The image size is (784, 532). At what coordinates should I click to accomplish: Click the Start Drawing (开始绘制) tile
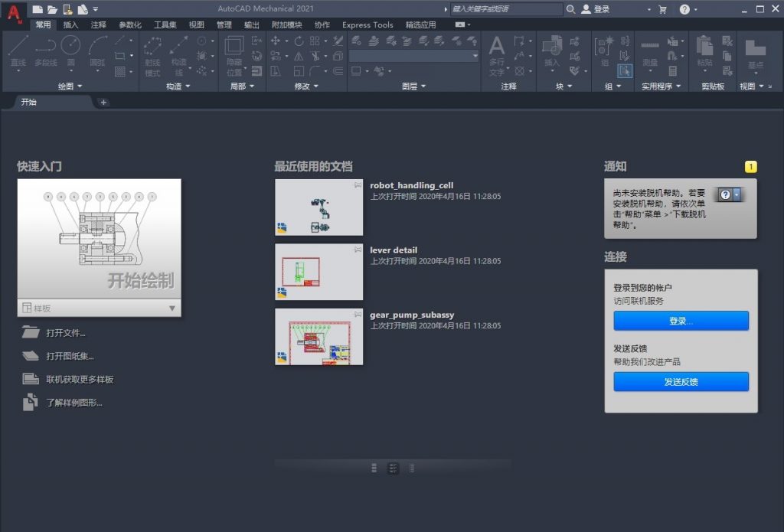(99, 239)
